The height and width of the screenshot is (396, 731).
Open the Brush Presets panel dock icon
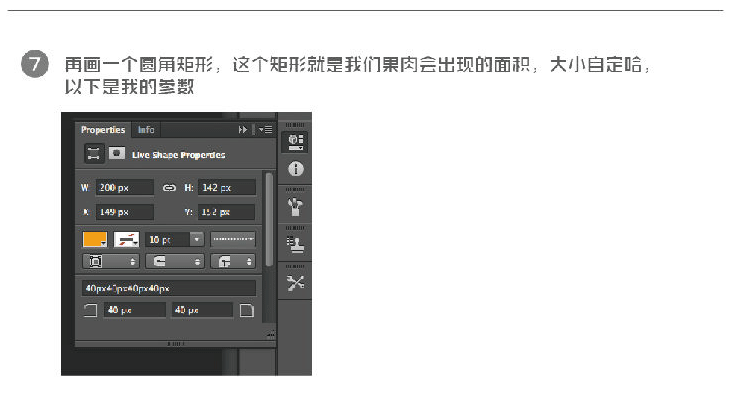pyautogui.click(x=295, y=207)
